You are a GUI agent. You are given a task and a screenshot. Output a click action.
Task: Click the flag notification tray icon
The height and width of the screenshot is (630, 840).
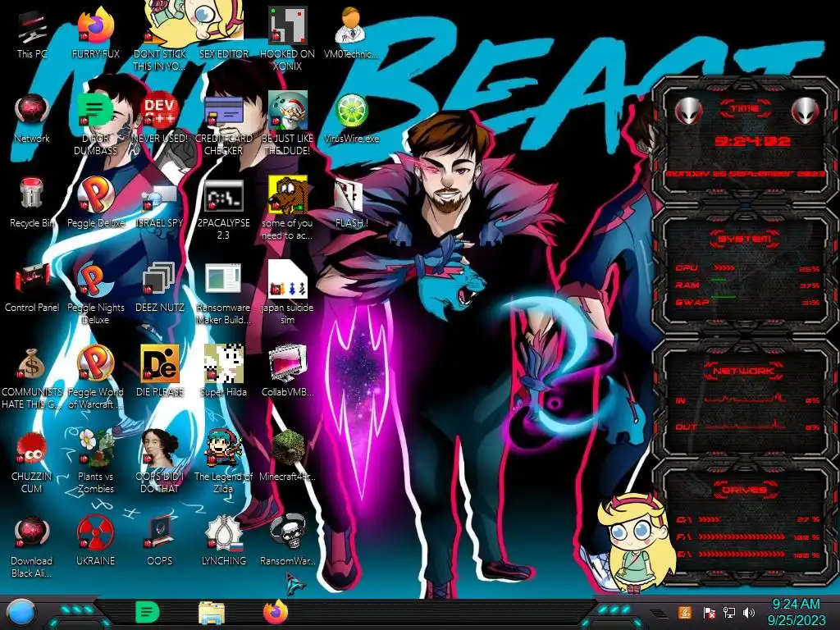[x=709, y=612]
